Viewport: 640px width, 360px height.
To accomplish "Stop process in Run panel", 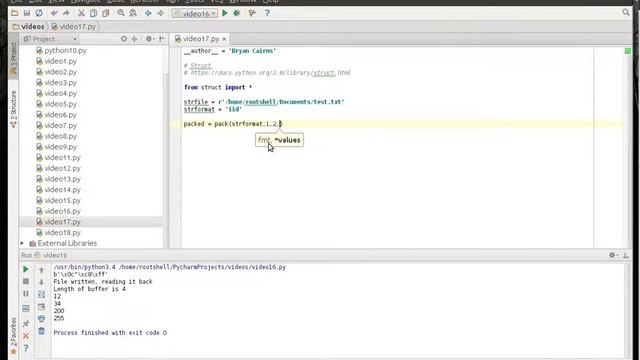I will click(26, 282).
